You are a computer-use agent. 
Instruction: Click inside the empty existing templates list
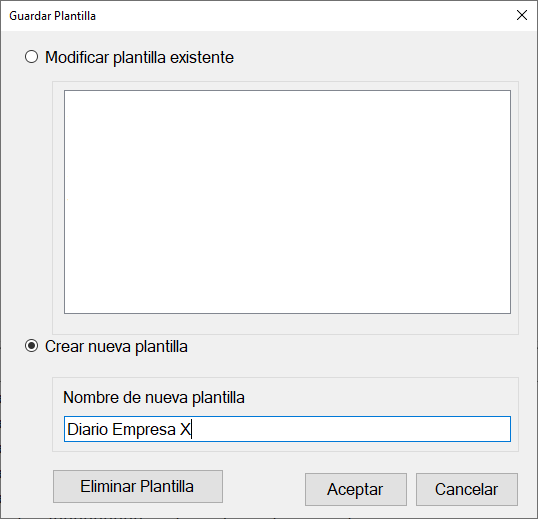pyautogui.click(x=287, y=202)
